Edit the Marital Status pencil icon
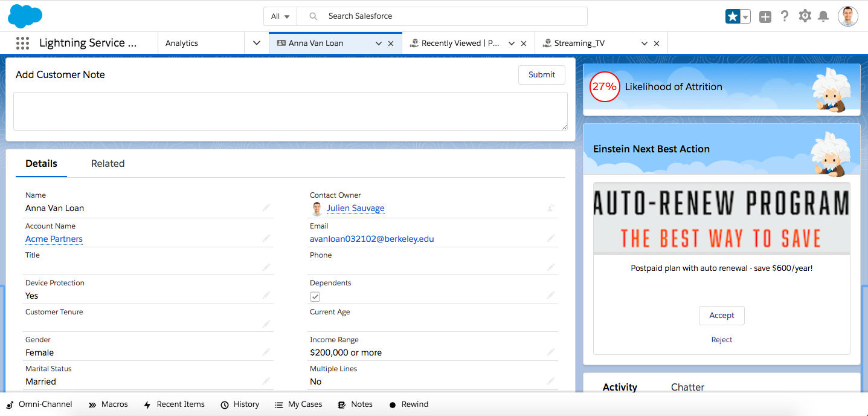 click(266, 381)
